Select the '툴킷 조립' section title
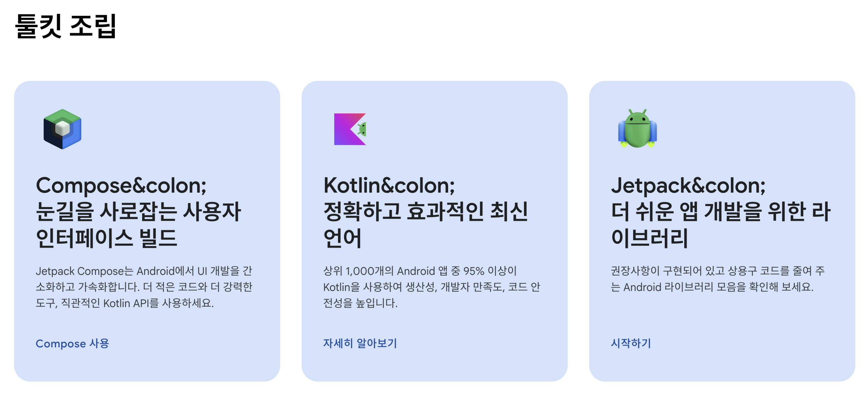The height and width of the screenshot is (396, 868). 66,26
